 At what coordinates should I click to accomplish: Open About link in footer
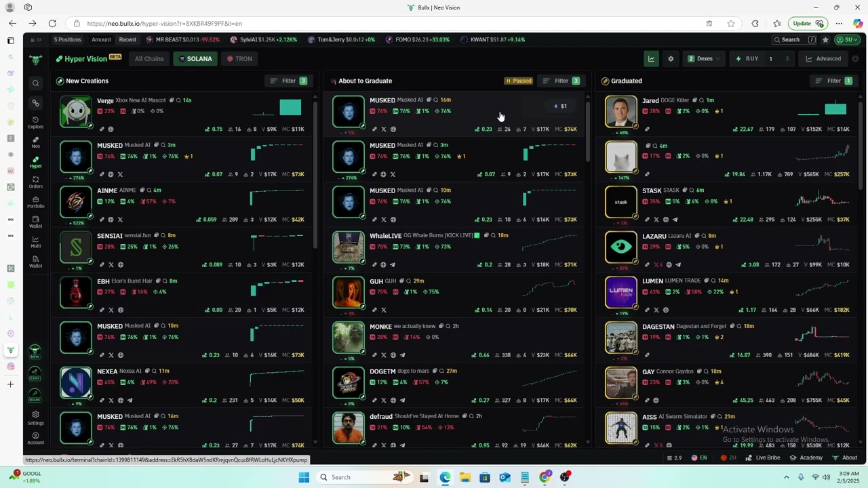(x=844, y=458)
